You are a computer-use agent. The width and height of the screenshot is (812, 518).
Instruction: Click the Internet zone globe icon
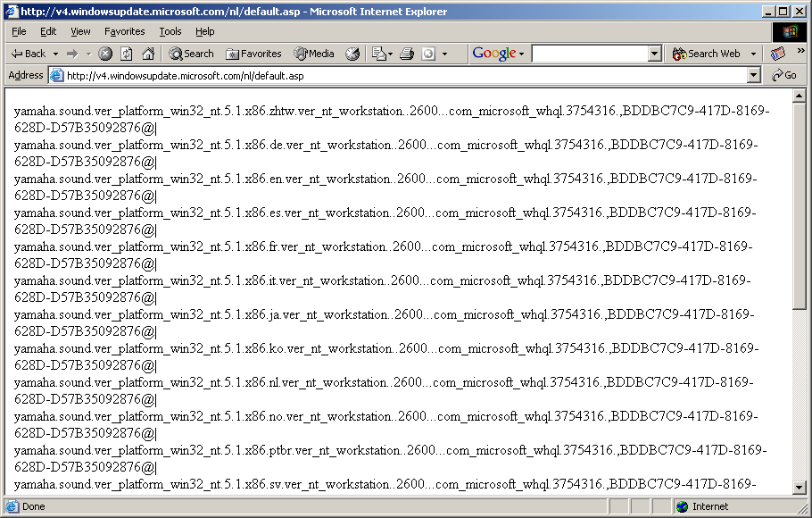click(683, 506)
